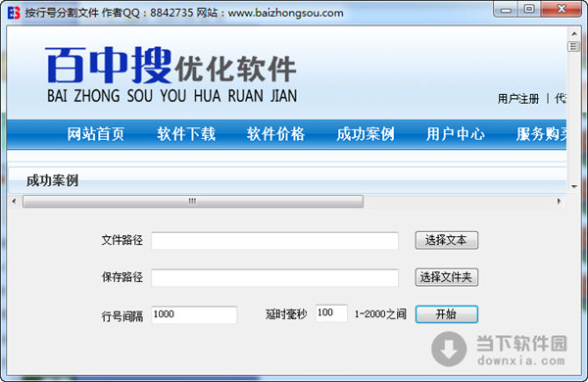588x382 pixels.
Task: Focus the 保存路径 input field
Action: pos(274,277)
